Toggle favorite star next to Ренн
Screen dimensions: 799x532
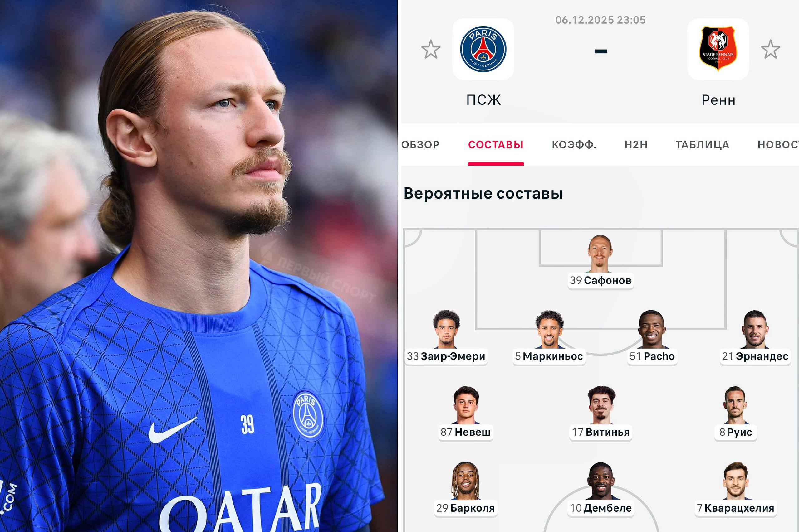[x=771, y=49]
